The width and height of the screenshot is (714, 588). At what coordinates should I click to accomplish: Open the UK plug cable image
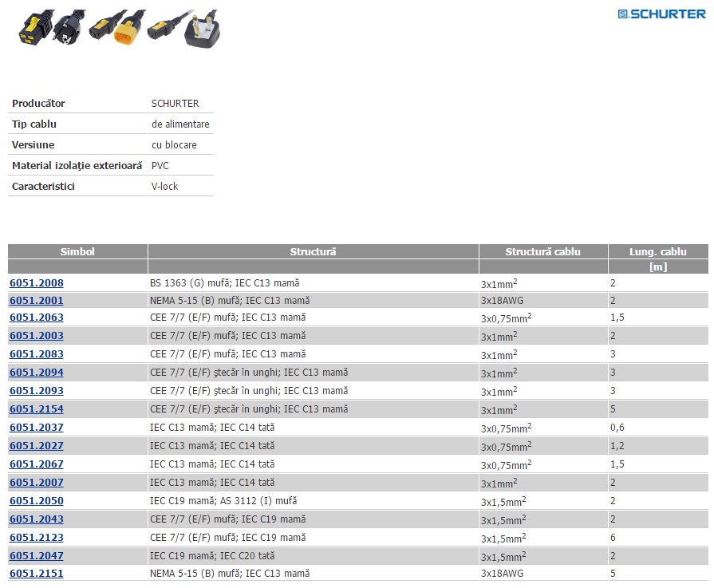click(x=201, y=30)
